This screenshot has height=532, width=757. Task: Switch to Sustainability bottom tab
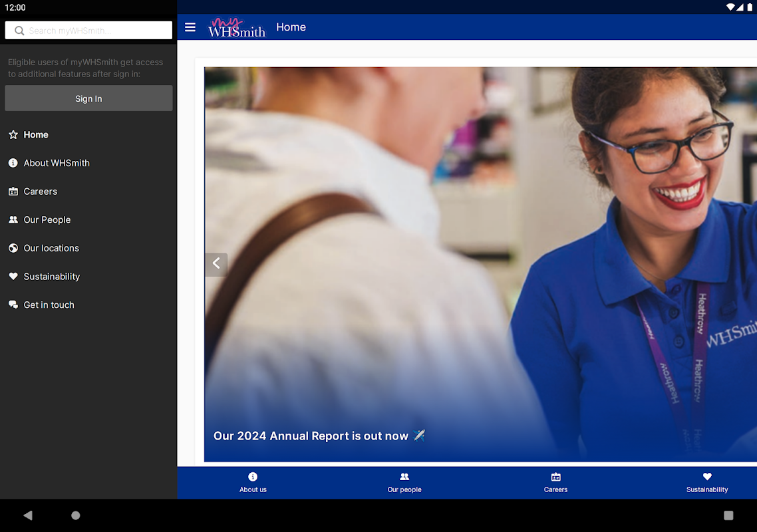[x=707, y=483]
